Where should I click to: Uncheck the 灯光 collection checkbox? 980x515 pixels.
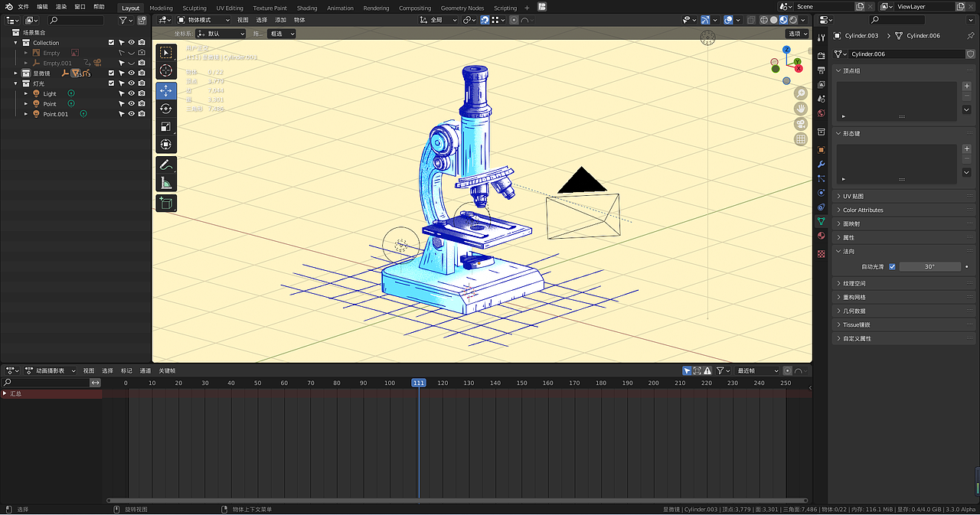click(111, 83)
